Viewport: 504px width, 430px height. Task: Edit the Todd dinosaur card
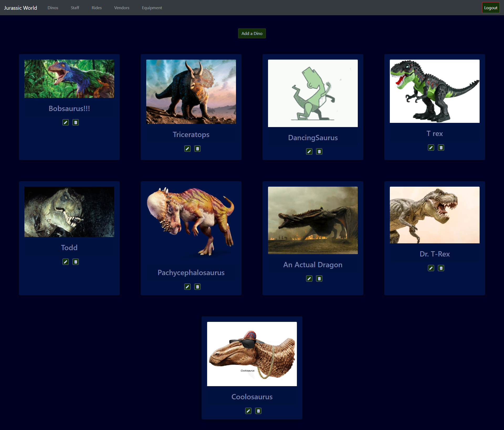point(66,262)
